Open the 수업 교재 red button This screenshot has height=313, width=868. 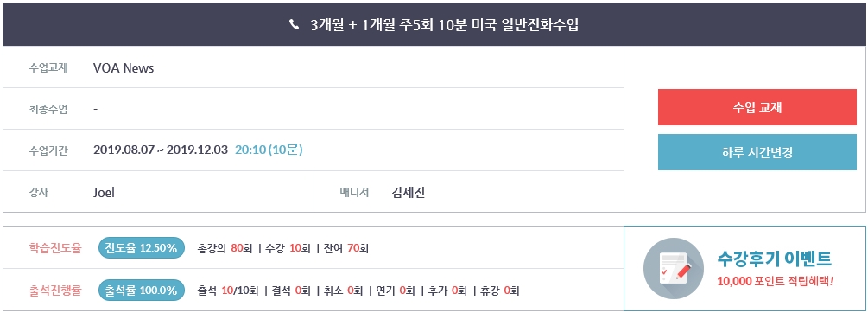point(757,107)
